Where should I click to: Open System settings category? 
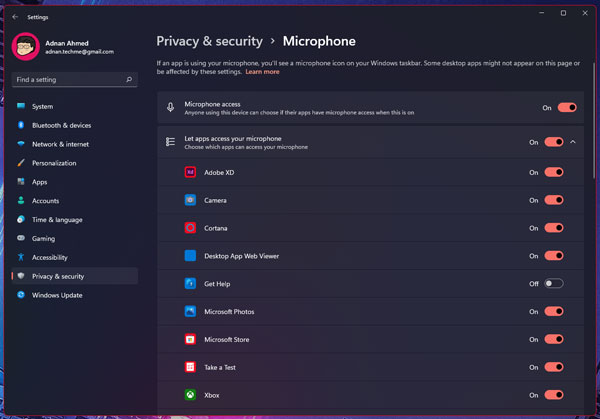point(75,106)
